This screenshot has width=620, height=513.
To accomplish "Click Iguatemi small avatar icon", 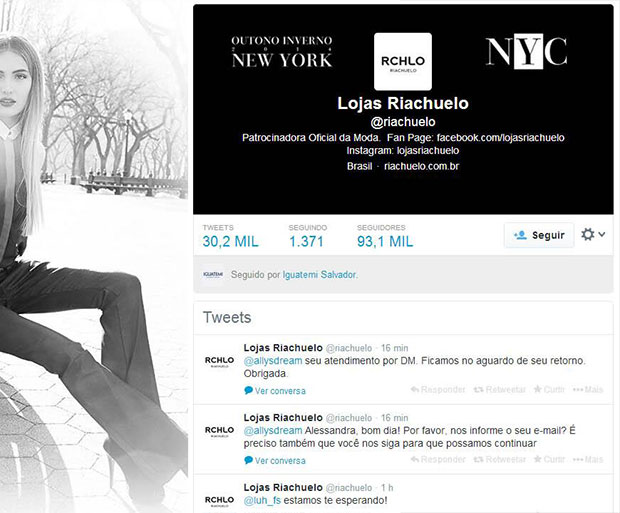I will pos(213,274).
